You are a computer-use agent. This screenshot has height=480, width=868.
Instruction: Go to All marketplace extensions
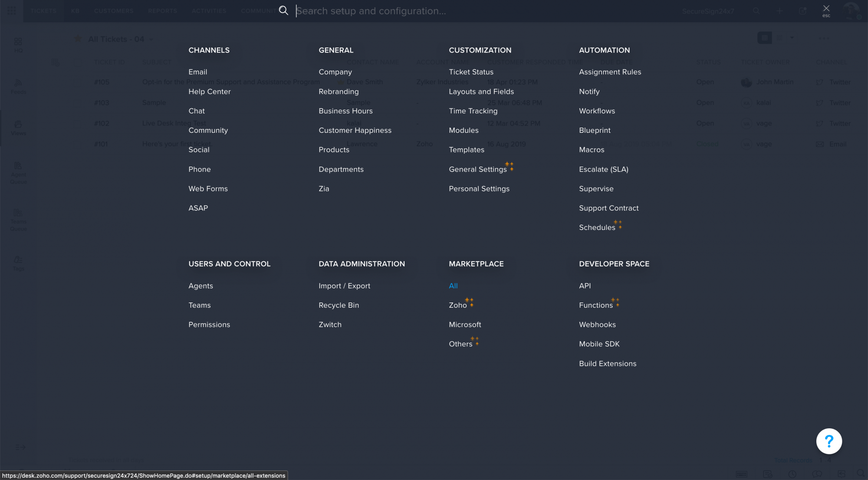click(x=453, y=286)
